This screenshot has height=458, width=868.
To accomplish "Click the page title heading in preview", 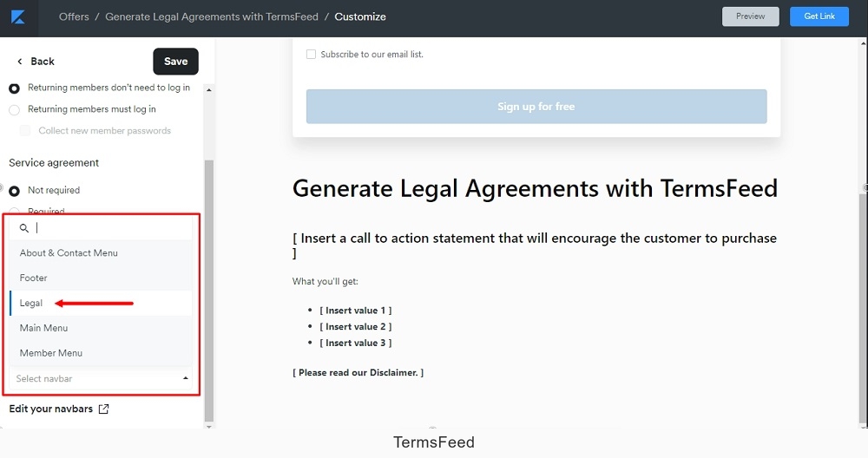I will click(535, 188).
